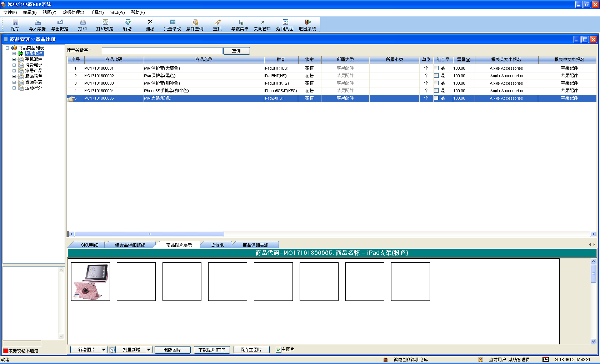Open the 帮助(H) menu
The height and width of the screenshot is (364, 600).
[138, 12]
